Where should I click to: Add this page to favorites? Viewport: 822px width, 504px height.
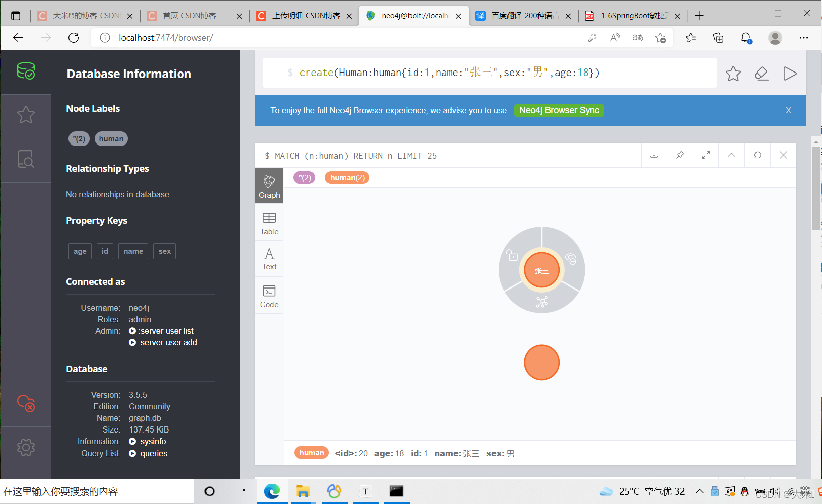pyautogui.click(x=660, y=38)
